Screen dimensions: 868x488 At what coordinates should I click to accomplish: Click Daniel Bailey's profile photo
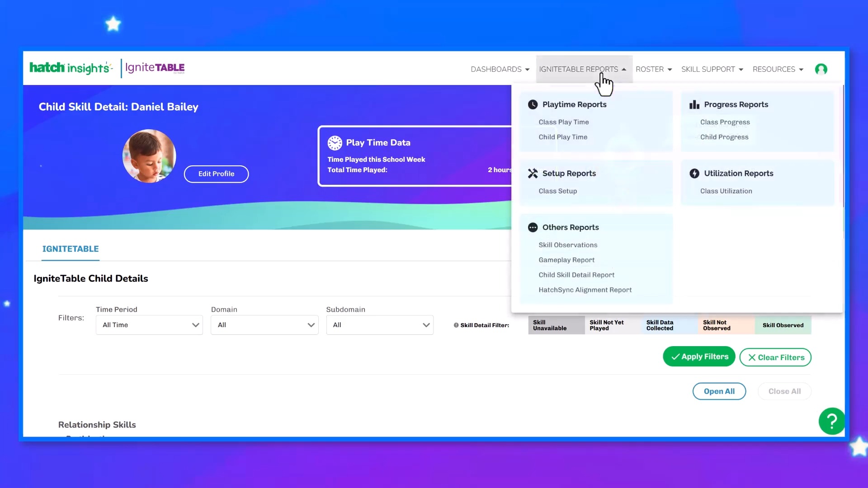(149, 156)
